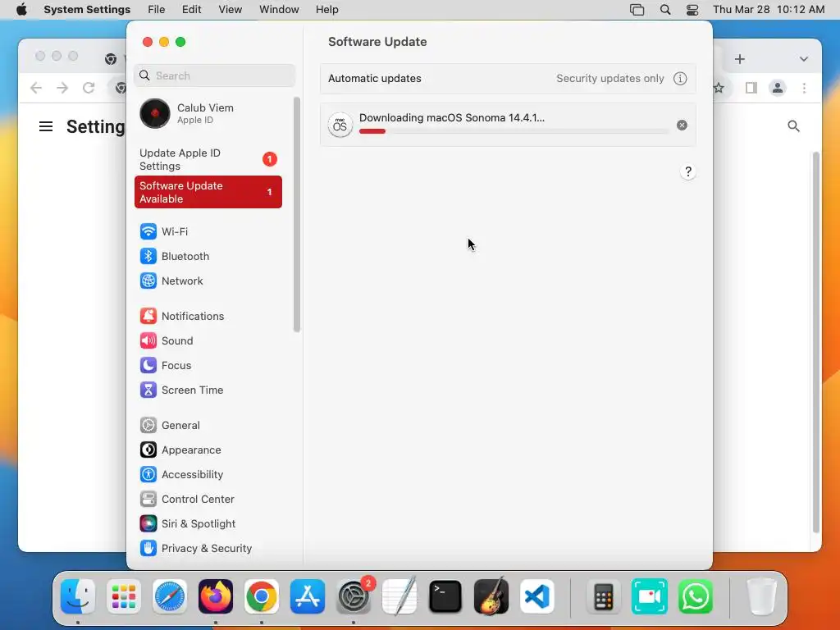This screenshot has height=630, width=840.
Task: Open Calculator from the Dock
Action: pos(603,597)
